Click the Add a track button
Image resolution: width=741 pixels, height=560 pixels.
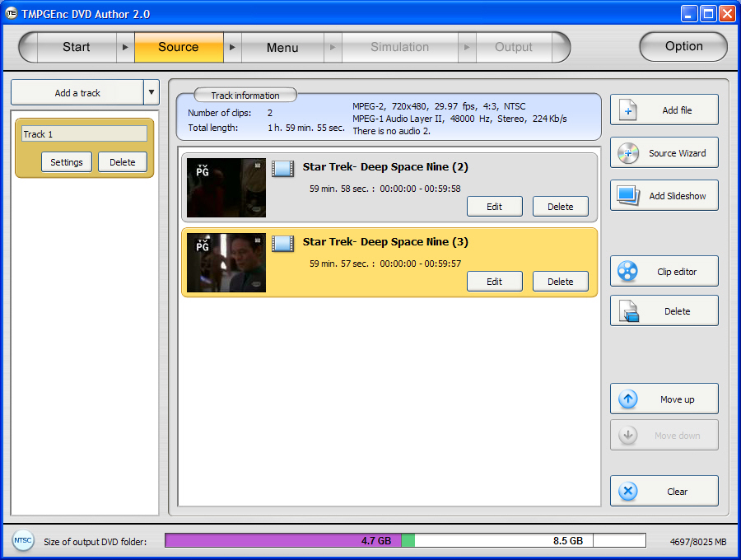pyautogui.click(x=77, y=92)
